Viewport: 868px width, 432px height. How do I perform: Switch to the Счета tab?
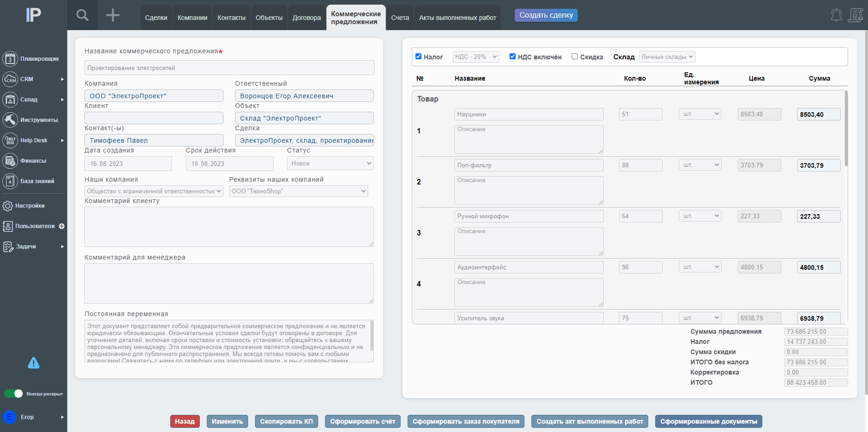click(400, 17)
